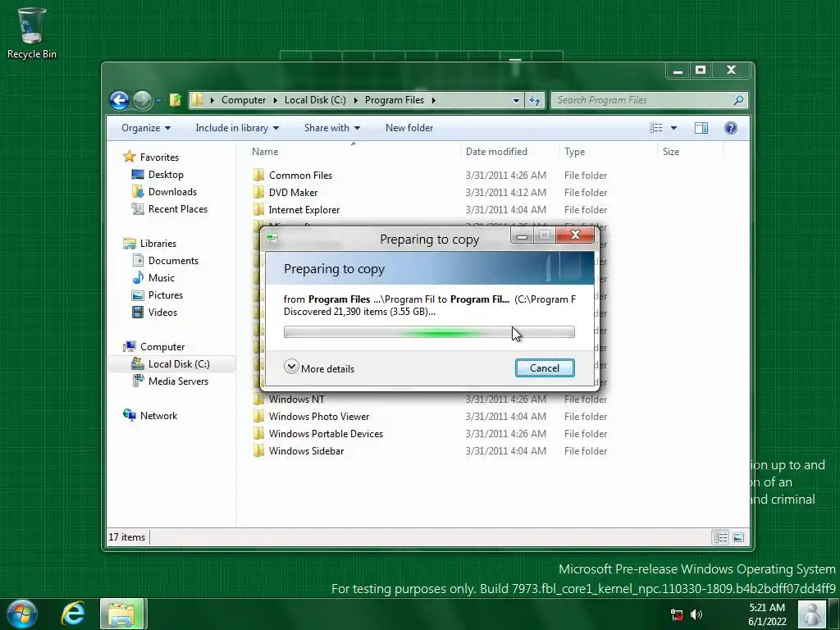Click the Change your view icon
840x630 pixels.
[655, 128]
